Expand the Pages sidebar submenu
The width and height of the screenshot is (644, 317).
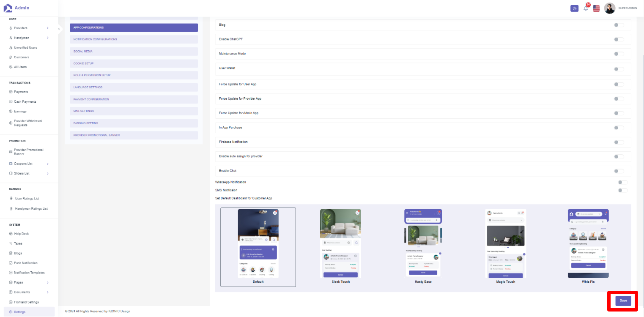click(x=47, y=282)
